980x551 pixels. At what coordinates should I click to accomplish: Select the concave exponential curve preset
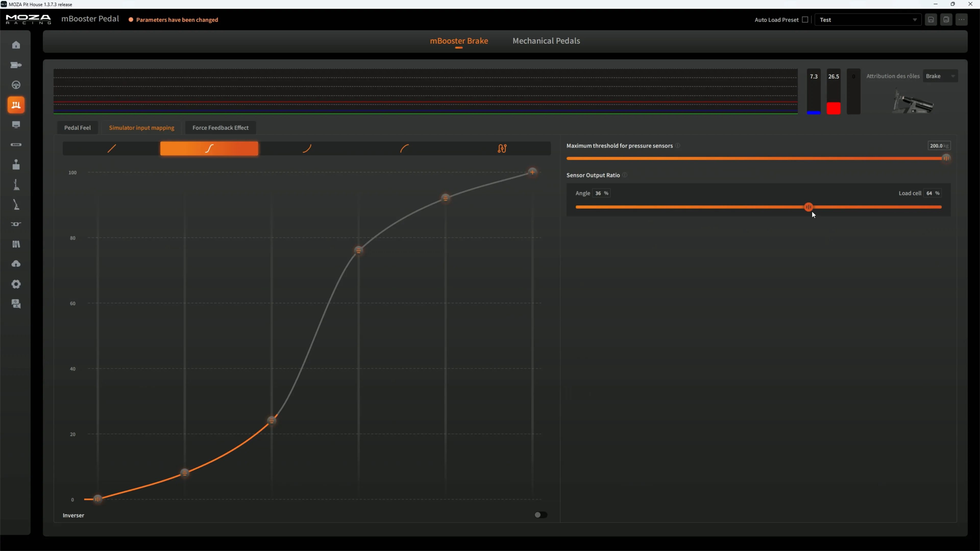[x=307, y=148]
